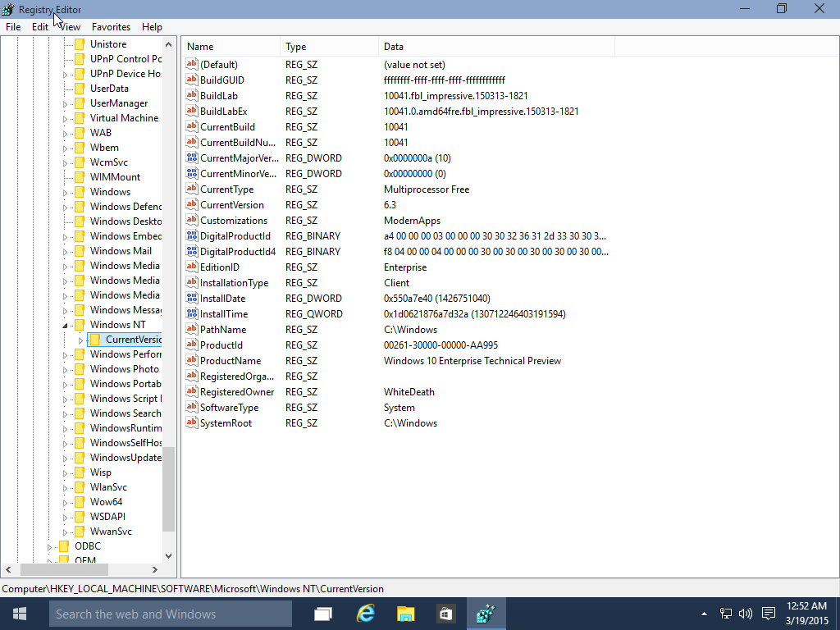840x630 pixels.
Task: Click the InstallTime QWORD value icon
Action: click(192, 313)
